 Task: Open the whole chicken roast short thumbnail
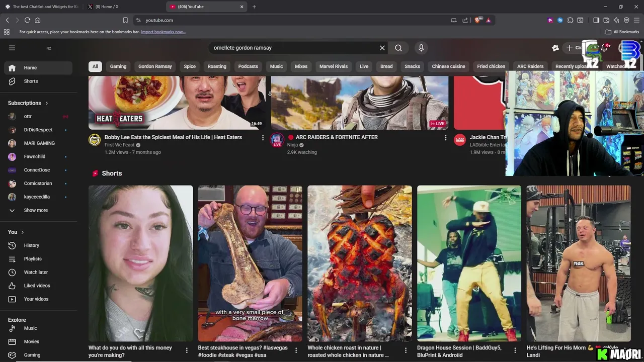pos(360,263)
